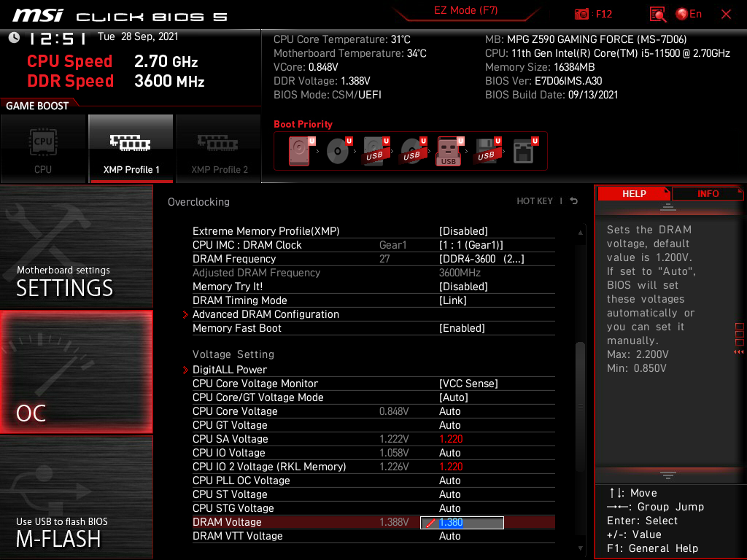This screenshot has height=560, width=747.
Task: Select the hard disk boot device icon
Action: [301, 151]
